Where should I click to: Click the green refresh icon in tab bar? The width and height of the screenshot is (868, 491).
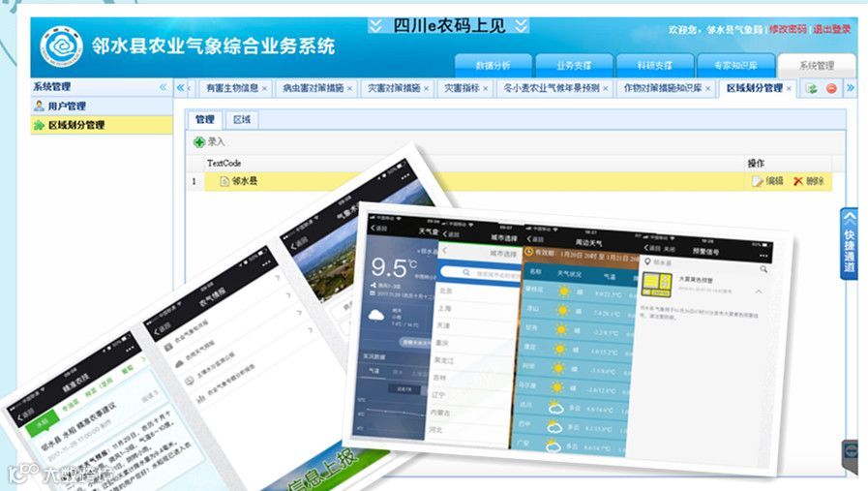tap(812, 89)
